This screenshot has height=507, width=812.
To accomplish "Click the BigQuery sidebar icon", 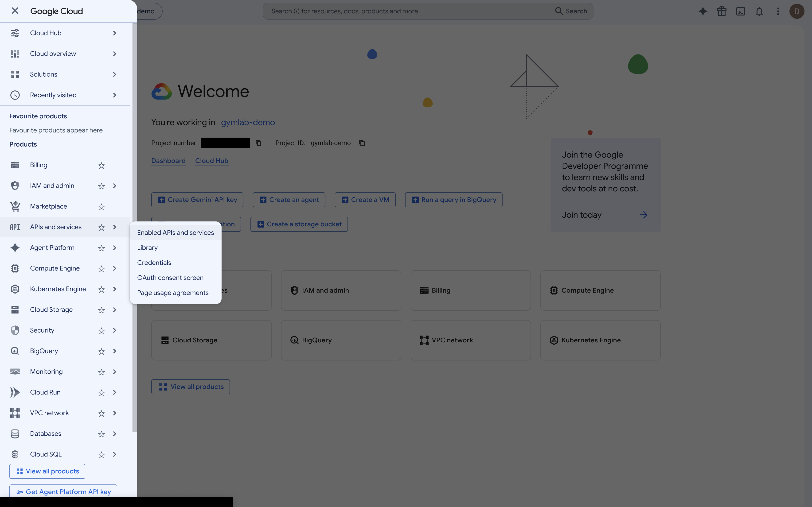I will tap(15, 351).
